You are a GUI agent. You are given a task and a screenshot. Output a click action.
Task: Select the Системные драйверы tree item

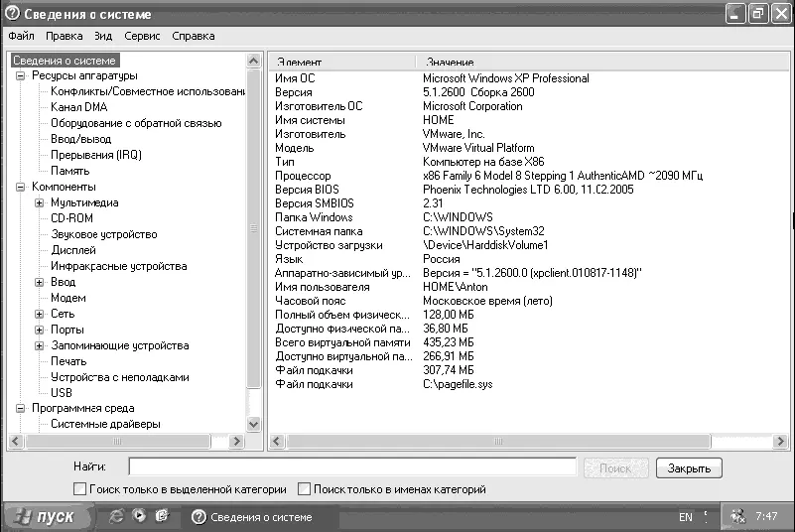(x=105, y=424)
